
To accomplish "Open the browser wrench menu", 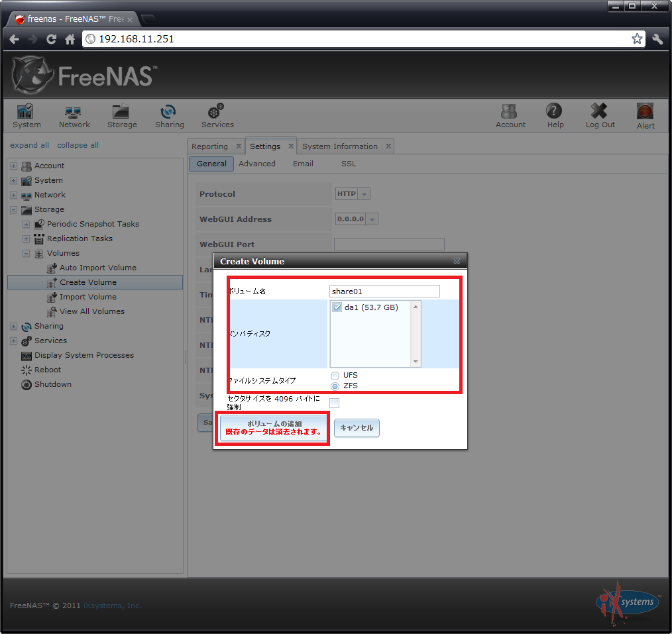I will pyautogui.click(x=657, y=39).
